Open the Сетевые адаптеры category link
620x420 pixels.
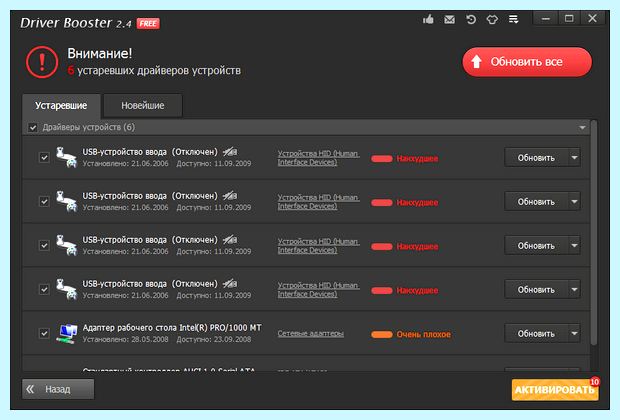click(x=311, y=333)
